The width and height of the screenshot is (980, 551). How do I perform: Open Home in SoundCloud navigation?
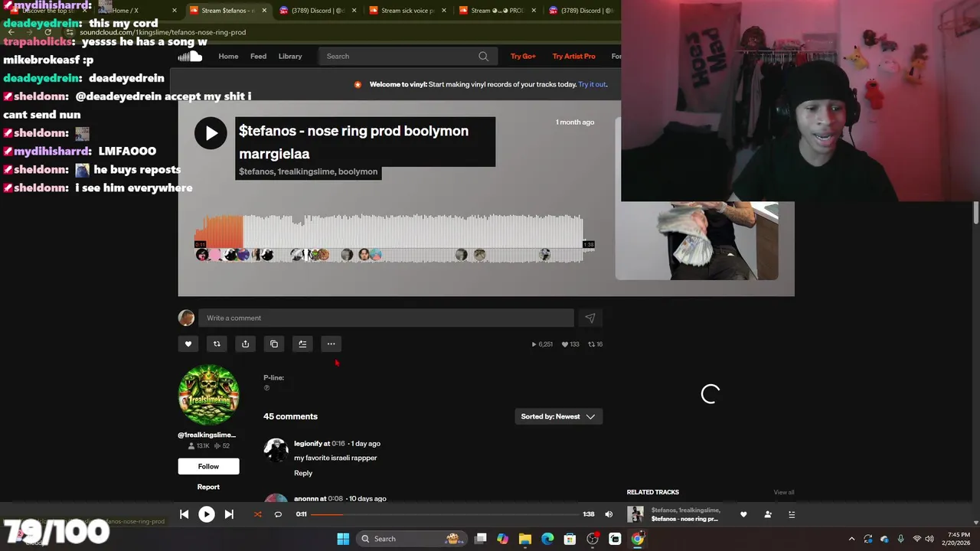[x=228, y=56]
